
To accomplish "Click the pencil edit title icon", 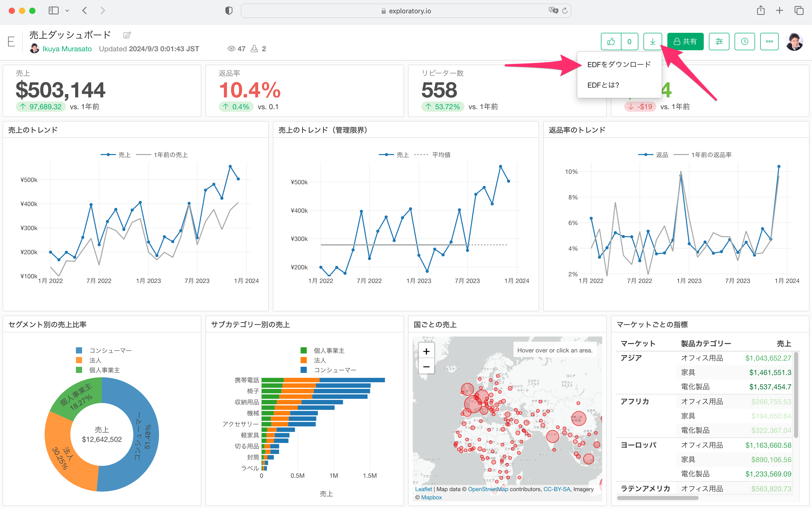I will (x=127, y=35).
